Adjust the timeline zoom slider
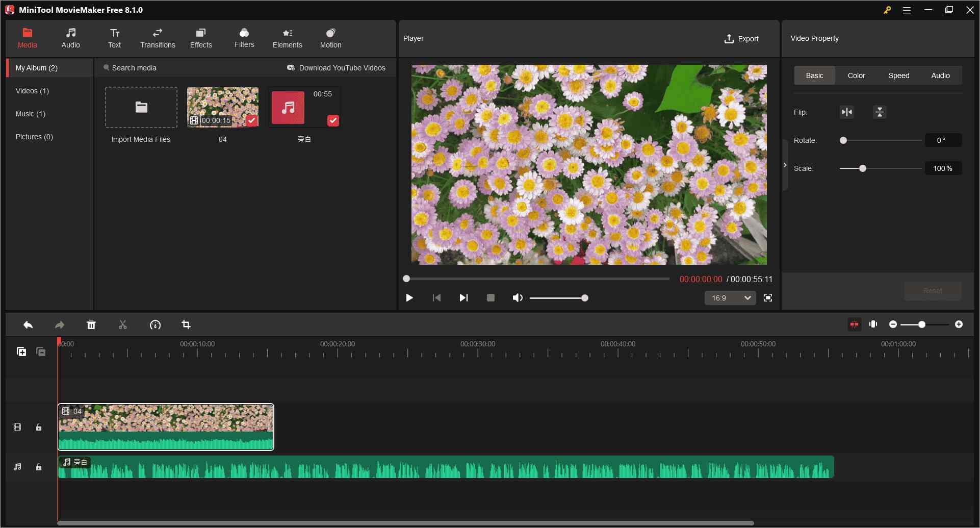This screenshot has width=980, height=528. pos(925,324)
